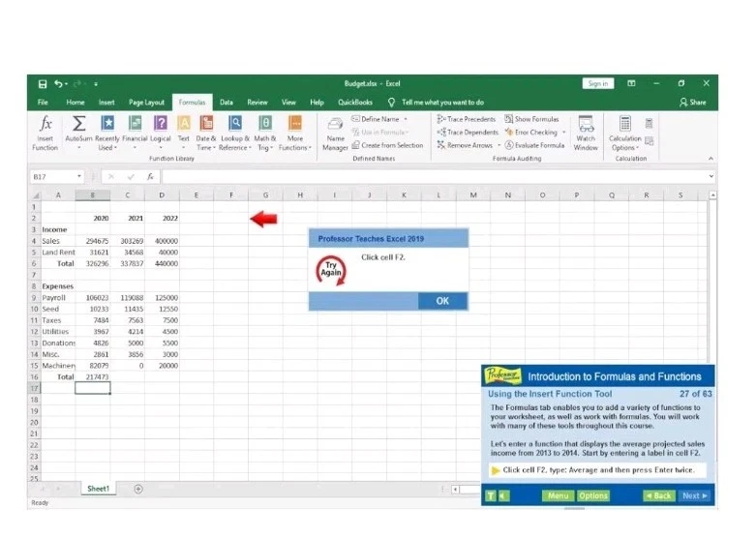
Task: Click the tutorial T text icon
Action: [491, 496]
